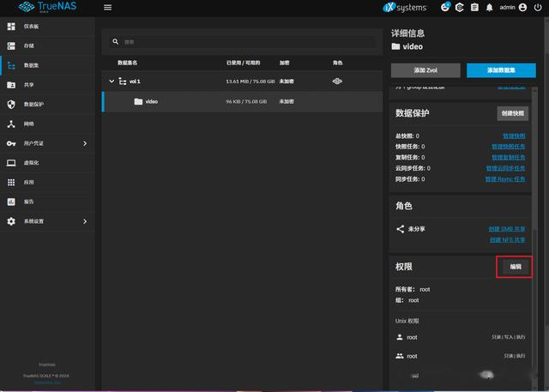Click the power icon in top bar
The width and height of the screenshot is (549, 392).
point(538,8)
